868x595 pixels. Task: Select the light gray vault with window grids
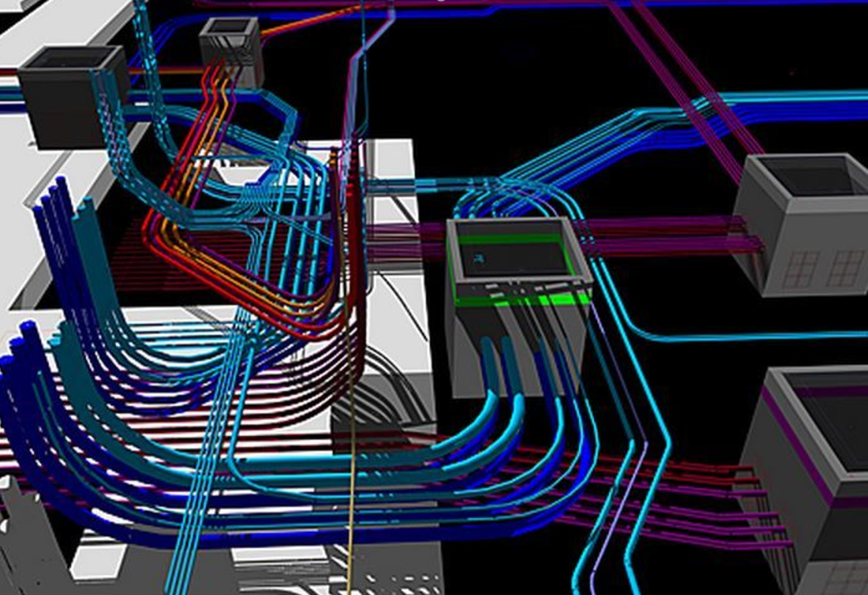(x=802, y=224)
